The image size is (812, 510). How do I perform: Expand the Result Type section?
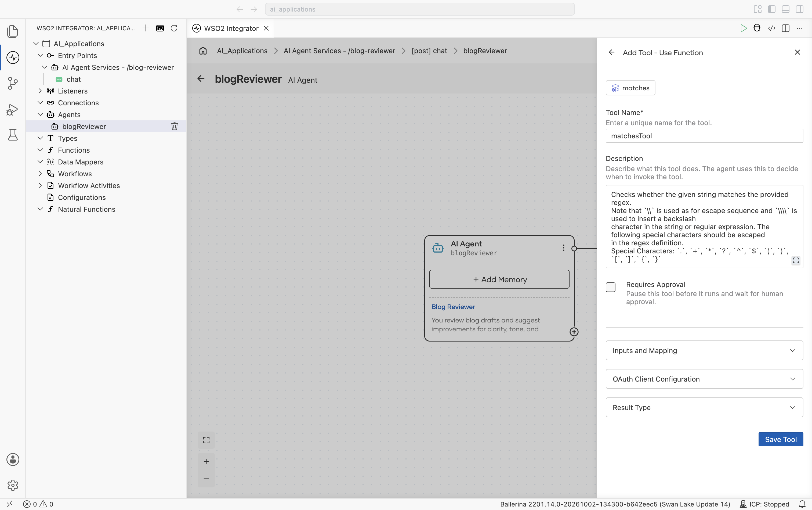(704, 407)
